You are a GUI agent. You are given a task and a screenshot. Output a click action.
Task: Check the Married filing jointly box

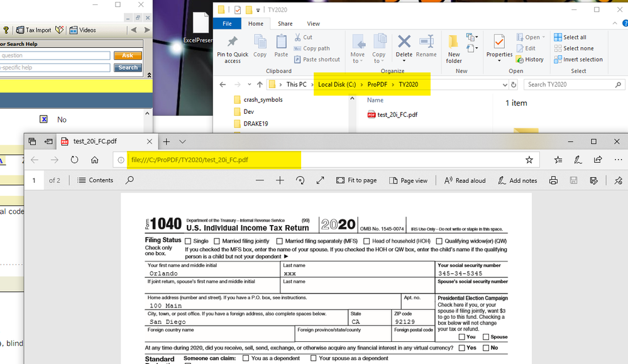(x=217, y=241)
